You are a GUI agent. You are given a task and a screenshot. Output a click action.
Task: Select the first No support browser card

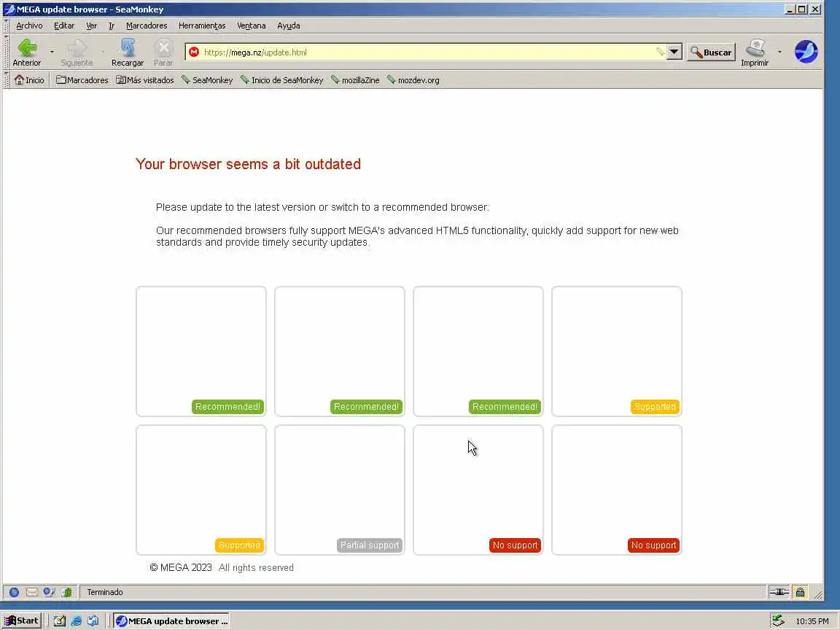pos(478,490)
